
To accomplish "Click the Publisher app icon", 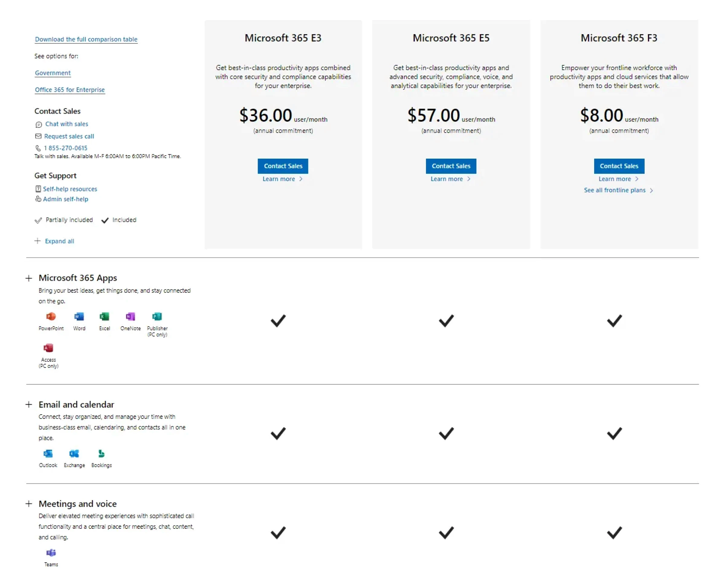I will [x=157, y=316].
